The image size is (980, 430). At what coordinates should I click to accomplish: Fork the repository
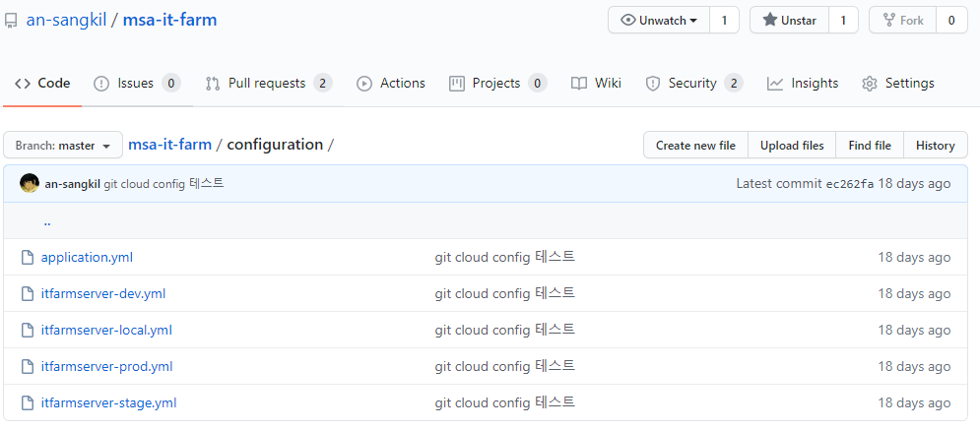tap(902, 20)
